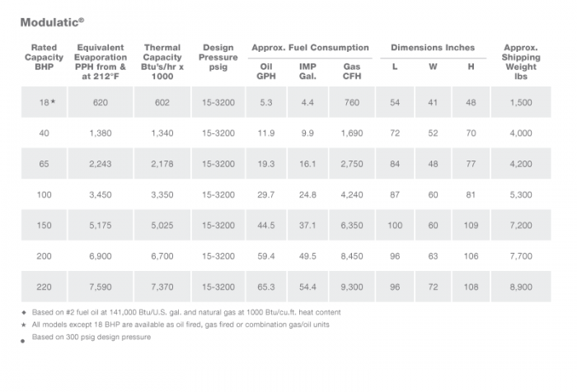The image size is (577, 392).
Task: Click the Oil GPH sub-header
Action: pyautogui.click(x=265, y=72)
